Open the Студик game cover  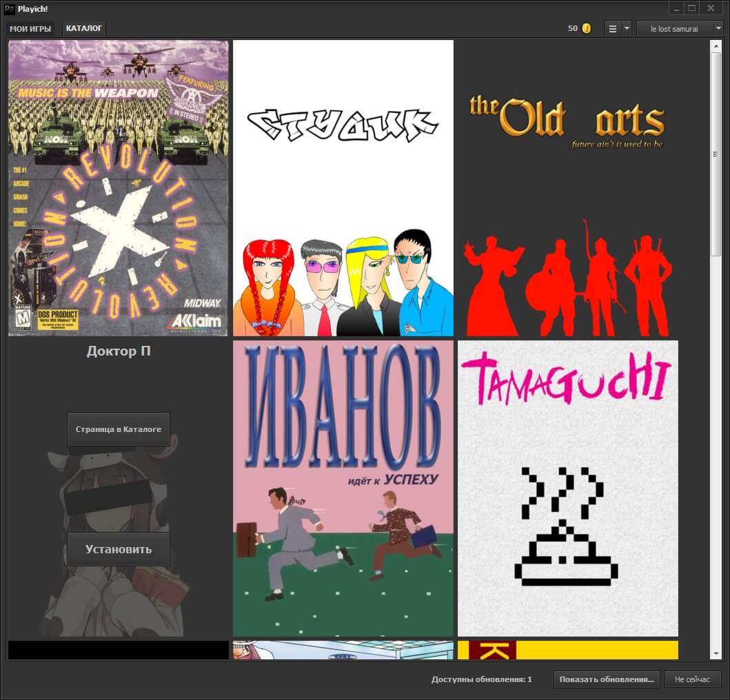(343, 188)
